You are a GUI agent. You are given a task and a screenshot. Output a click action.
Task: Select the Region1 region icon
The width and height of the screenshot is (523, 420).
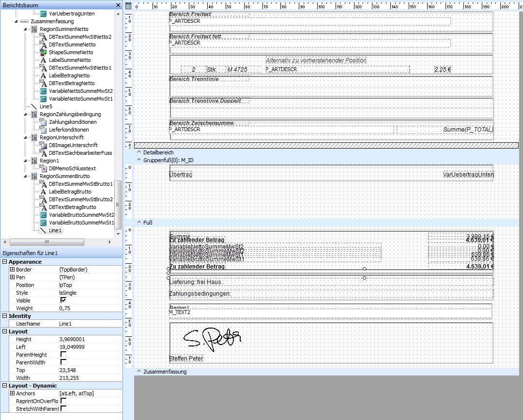click(34, 161)
